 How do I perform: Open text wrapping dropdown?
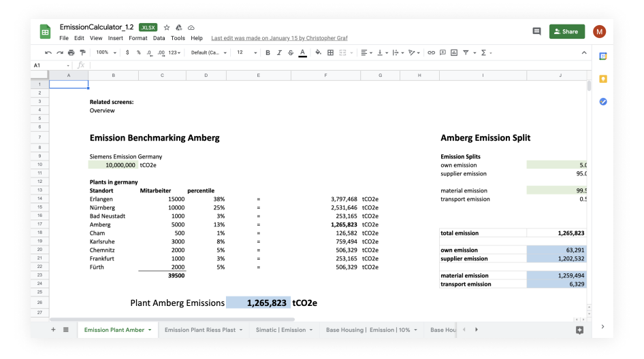click(398, 52)
